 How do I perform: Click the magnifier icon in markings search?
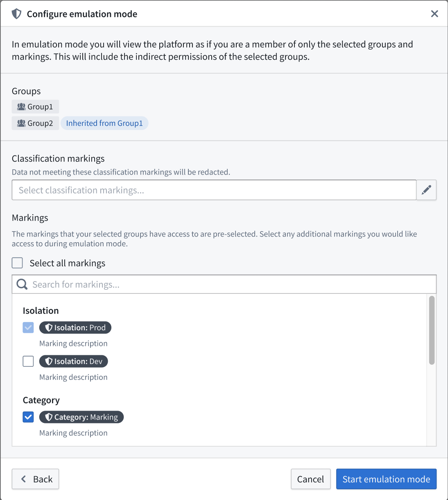(x=22, y=284)
